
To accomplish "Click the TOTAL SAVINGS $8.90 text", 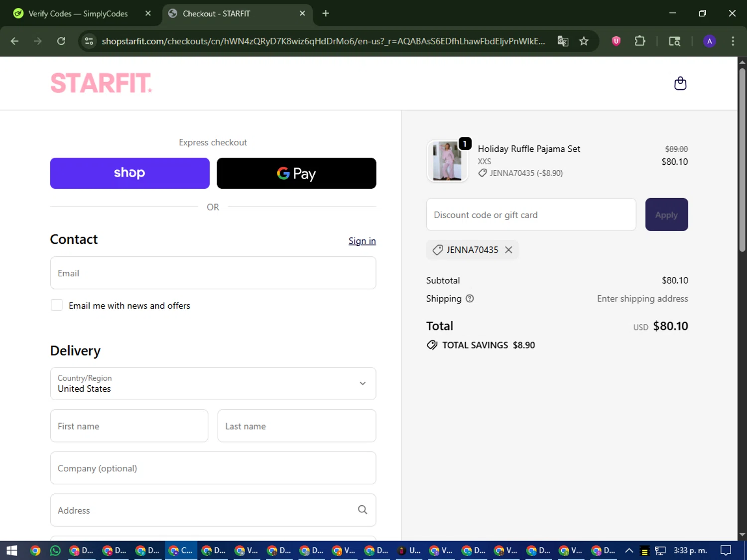I will [x=489, y=345].
